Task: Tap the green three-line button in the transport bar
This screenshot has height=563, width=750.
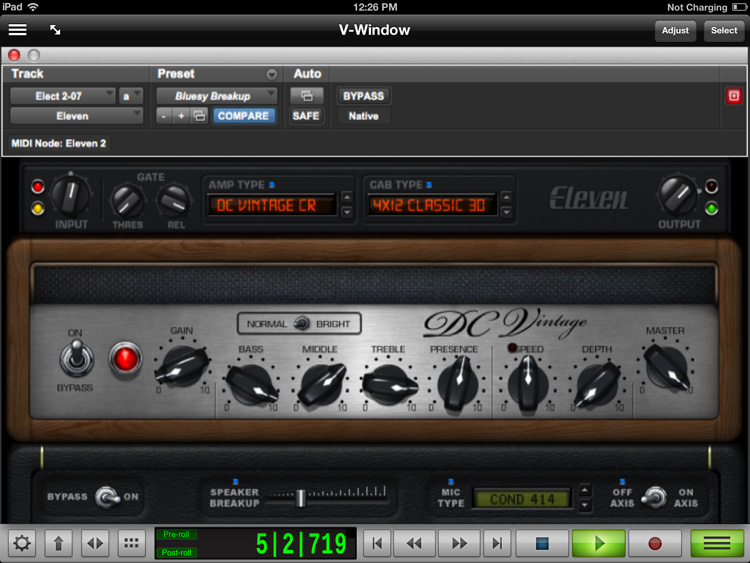Action: point(717,543)
